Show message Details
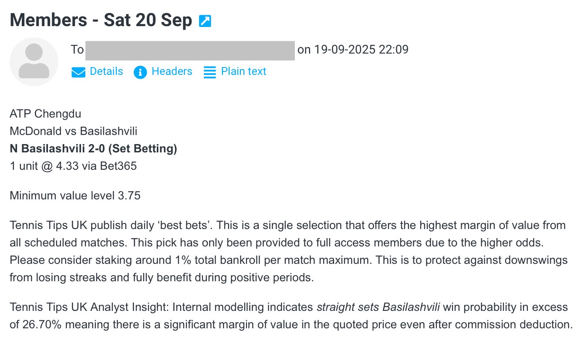 [x=106, y=71]
